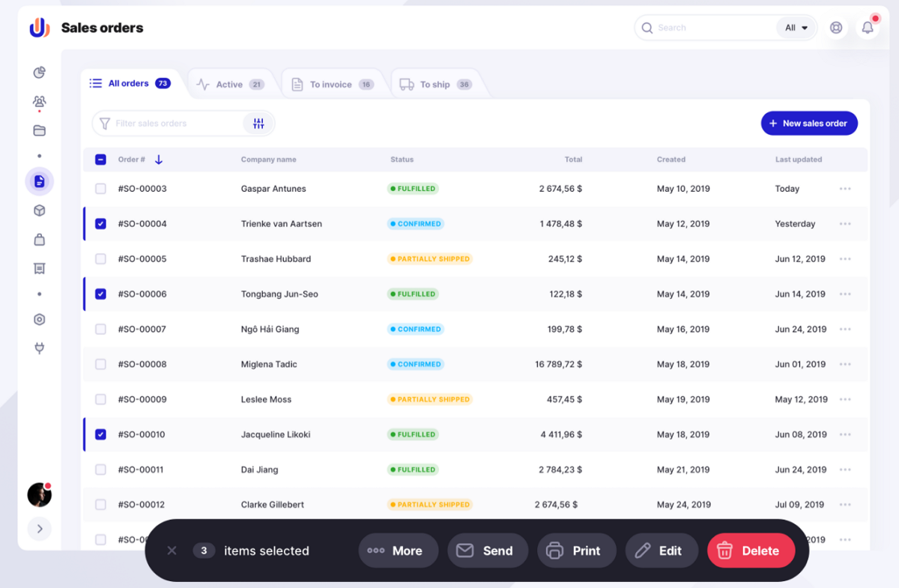Screen dimensions: 899x588
Task: Click the total 16 789,72 $
Action: coord(559,365)
